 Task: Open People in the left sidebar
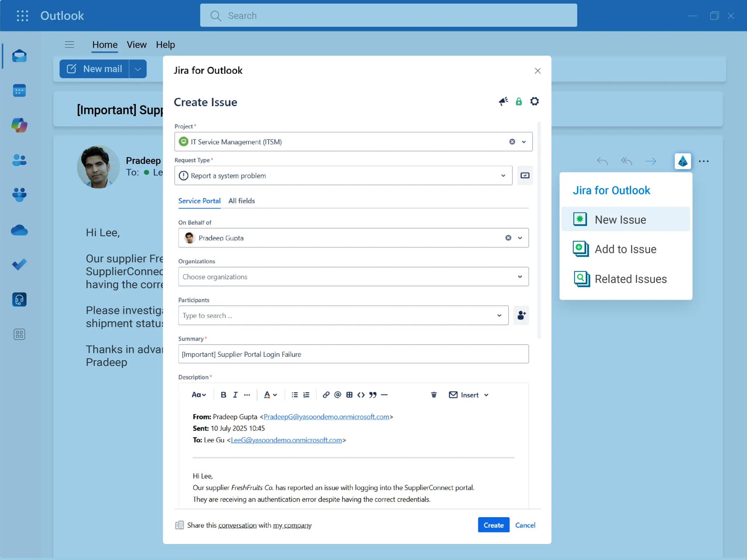(19, 160)
